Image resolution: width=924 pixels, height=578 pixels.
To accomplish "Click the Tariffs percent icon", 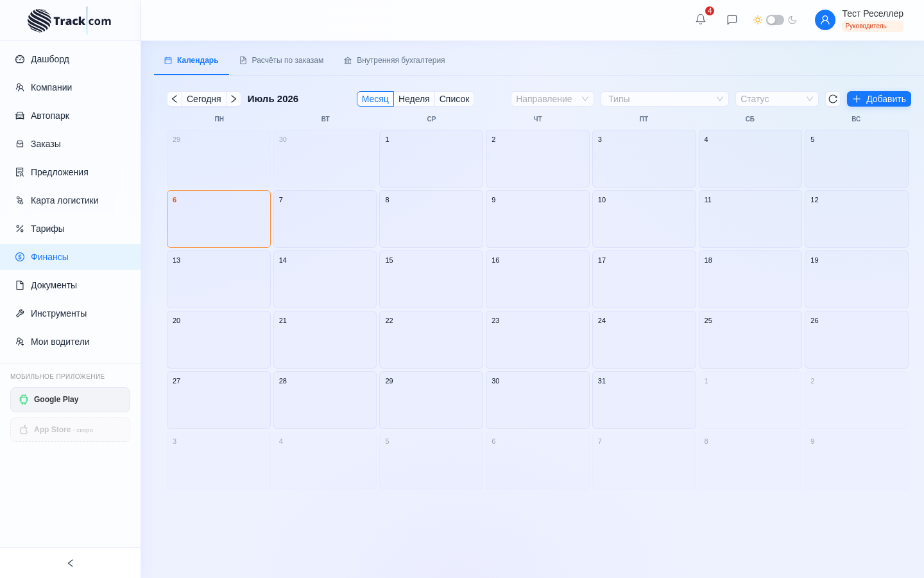I will click(x=20, y=229).
